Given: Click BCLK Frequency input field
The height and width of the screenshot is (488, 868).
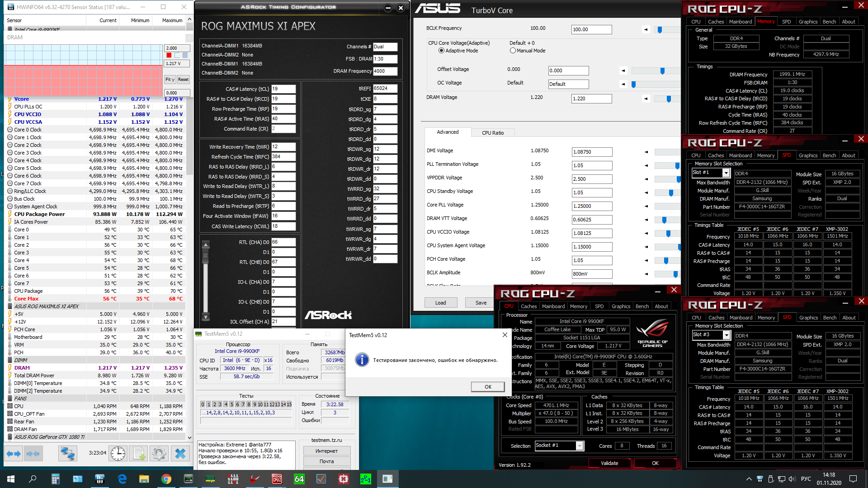Looking at the screenshot, I should (591, 30).
